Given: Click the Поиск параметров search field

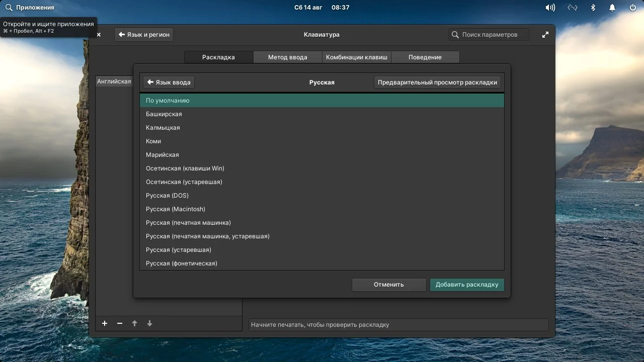Looking at the screenshot, I should 488,34.
